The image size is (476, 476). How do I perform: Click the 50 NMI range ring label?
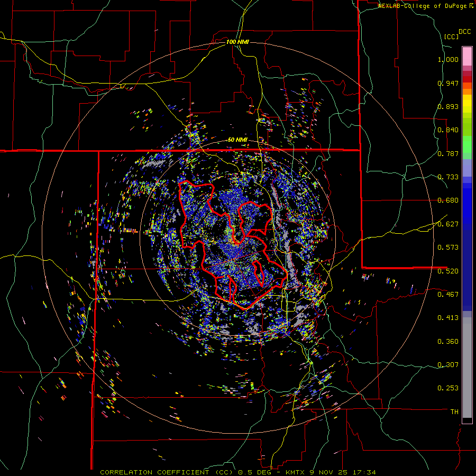pyautogui.click(x=237, y=140)
